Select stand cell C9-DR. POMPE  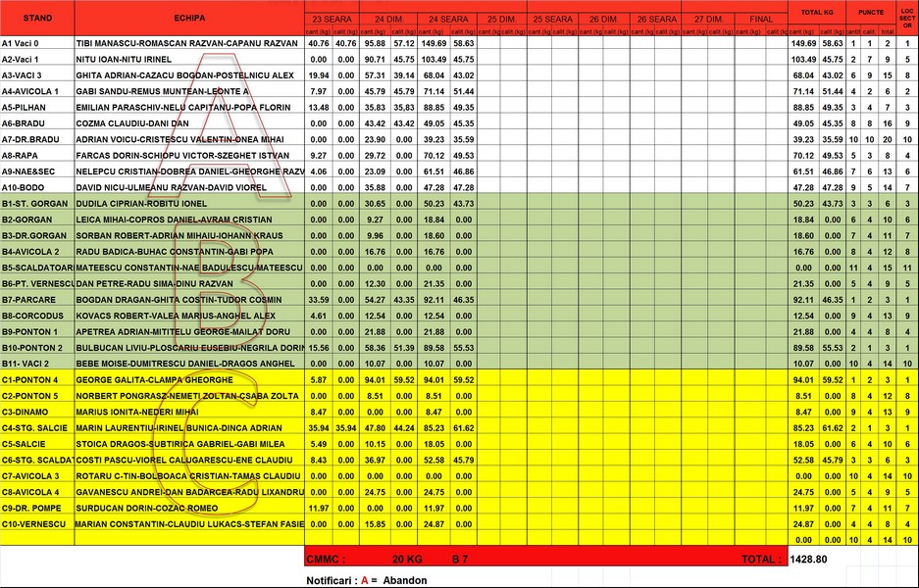[x=37, y=508]
